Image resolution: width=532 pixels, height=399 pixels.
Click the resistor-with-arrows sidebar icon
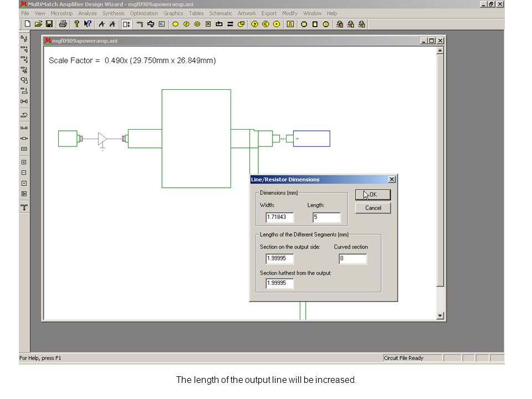coord(24,139)
